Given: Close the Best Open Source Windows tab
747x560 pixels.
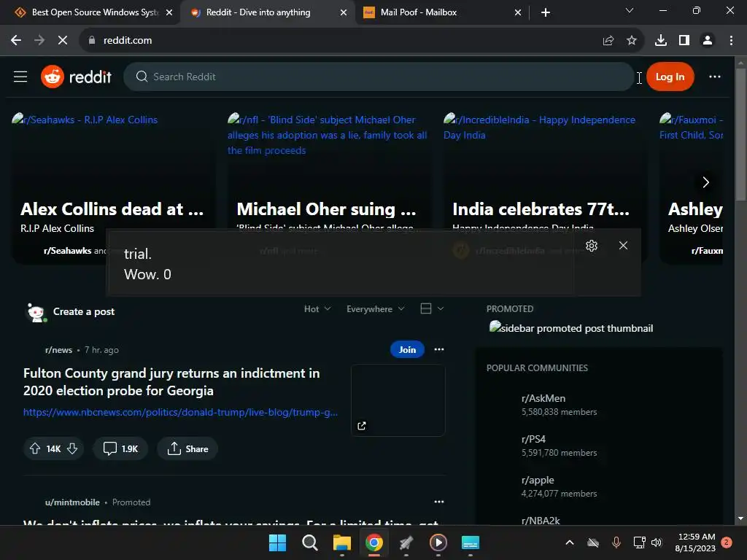Looking at the screenshot, I should pos(169,13).
